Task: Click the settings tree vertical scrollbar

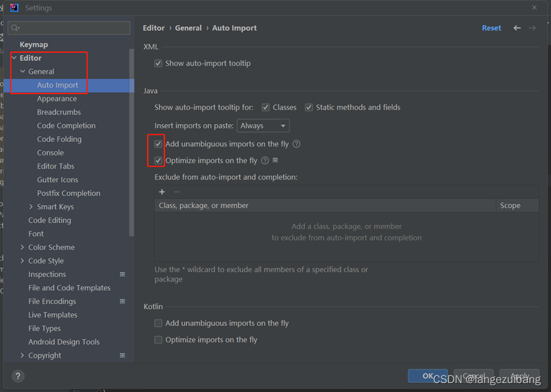Action: [x=132, y=142]
